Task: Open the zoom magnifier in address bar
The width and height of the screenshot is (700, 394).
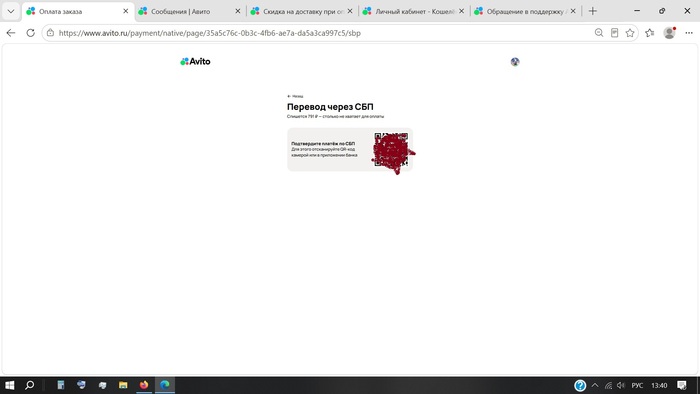Action: (599, 33)
